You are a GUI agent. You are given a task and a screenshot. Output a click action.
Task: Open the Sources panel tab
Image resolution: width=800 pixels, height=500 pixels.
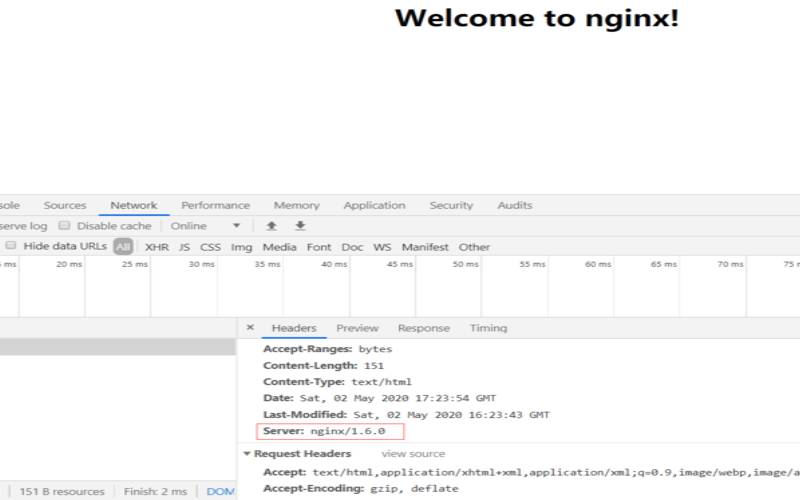pos(65,205)
